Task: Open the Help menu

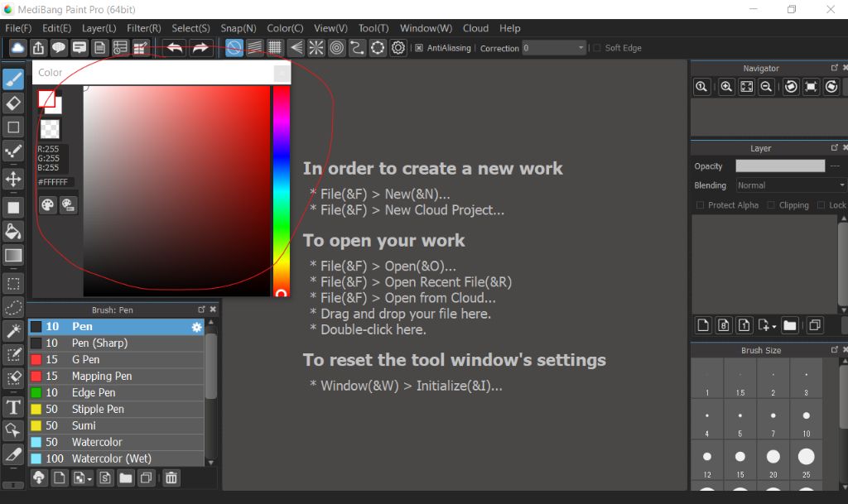Action: [509, 28]
